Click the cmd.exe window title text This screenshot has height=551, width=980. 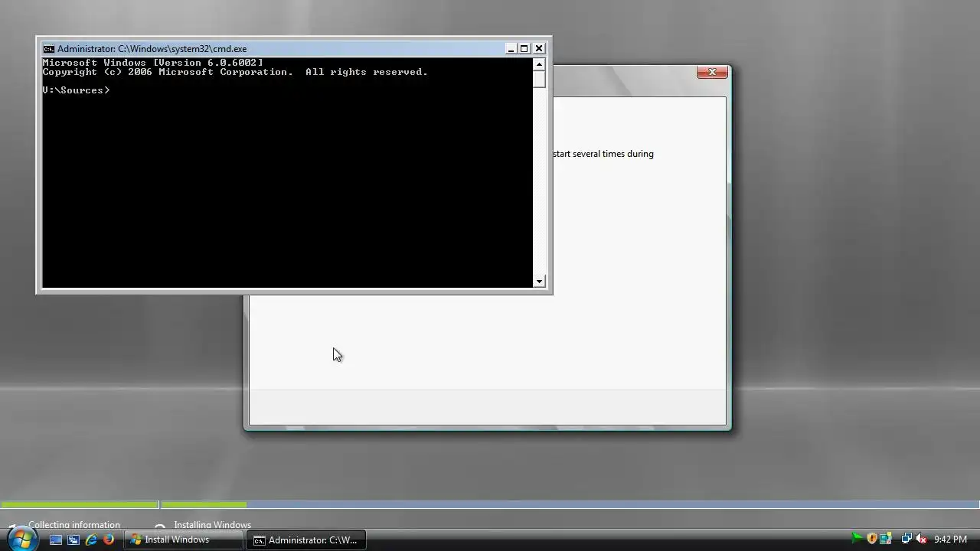(x=152, y=48)
